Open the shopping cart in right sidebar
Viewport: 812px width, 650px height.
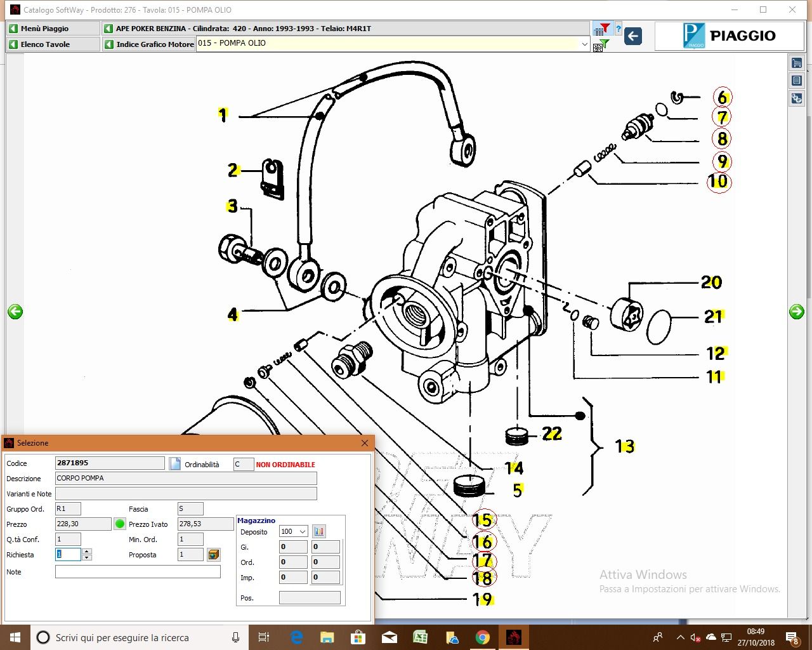pos(797,63)
